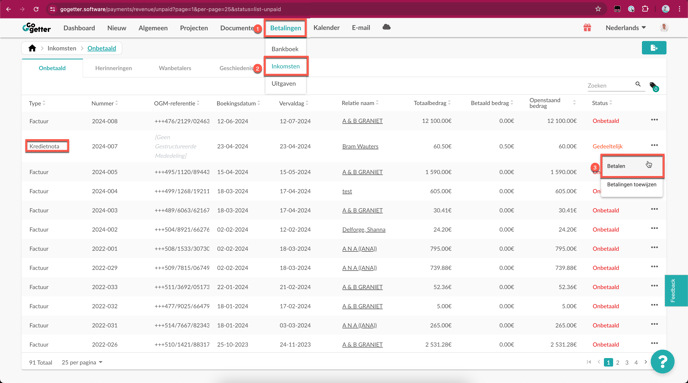Open the Delforge, Shanna relation link
688x383 pixels.
click(x=364, y=230)
